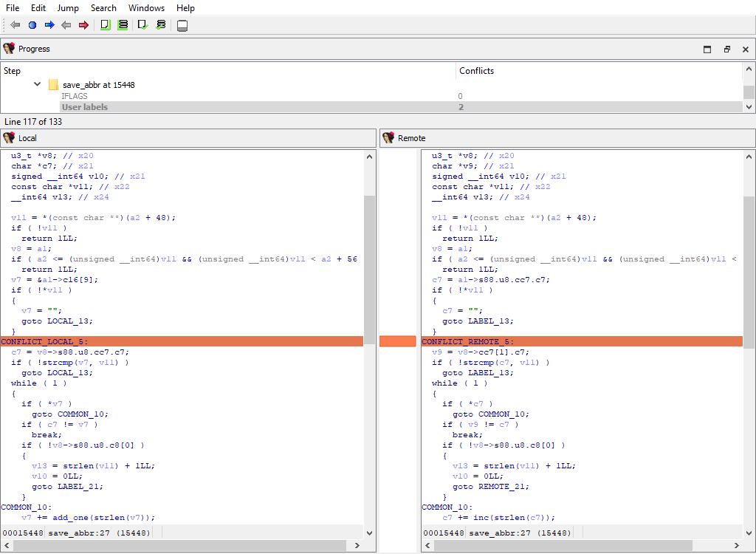Click the gray left arrow beside the blue circle

click(16, 25)
